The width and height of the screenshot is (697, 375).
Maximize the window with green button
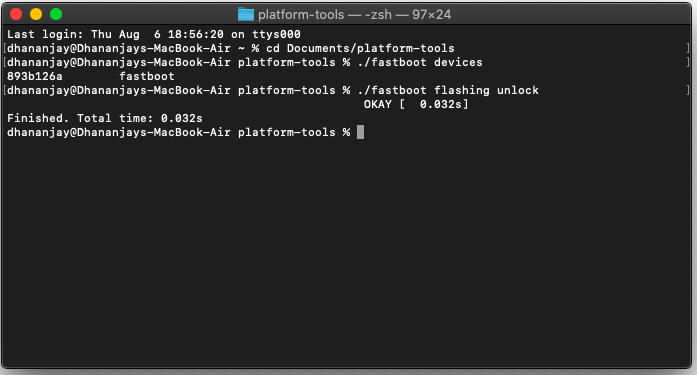[56, 14]
